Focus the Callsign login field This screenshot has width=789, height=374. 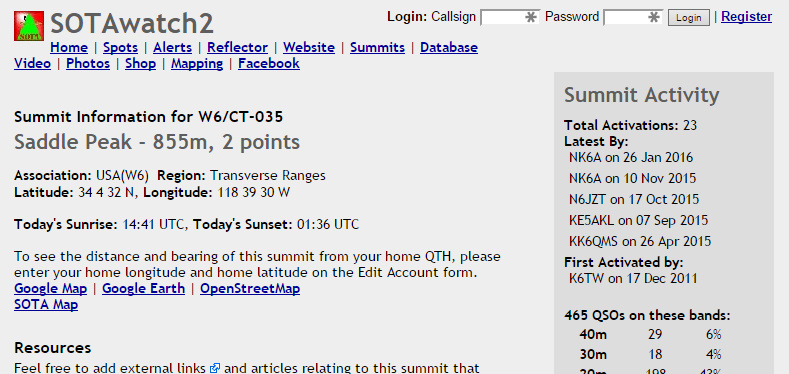510,18
